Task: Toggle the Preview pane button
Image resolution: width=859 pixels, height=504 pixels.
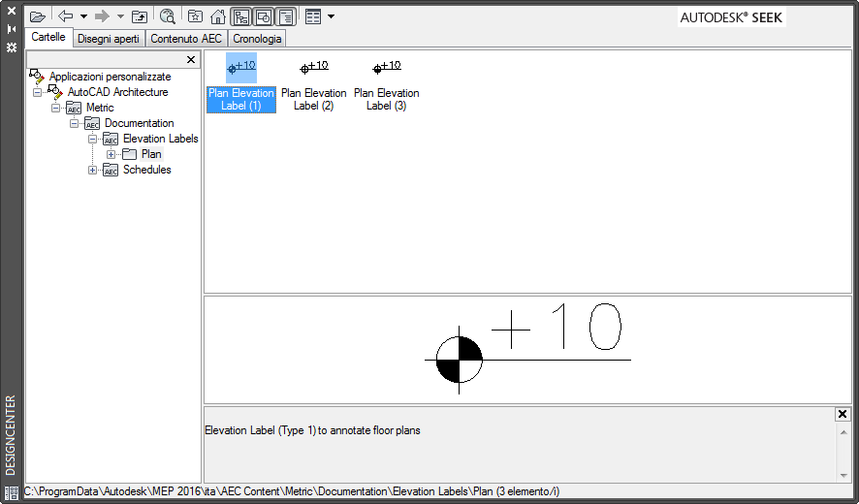Action: [x=264, y=17]
